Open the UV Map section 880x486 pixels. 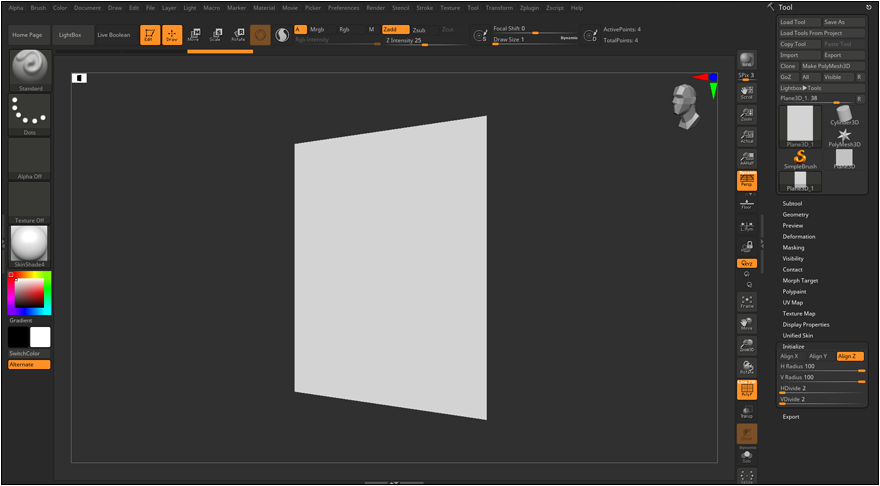(x=793, y=302)
